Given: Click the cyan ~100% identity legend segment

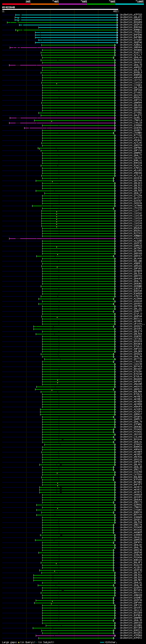Looking at the screenshot, I should click(130, 4).
